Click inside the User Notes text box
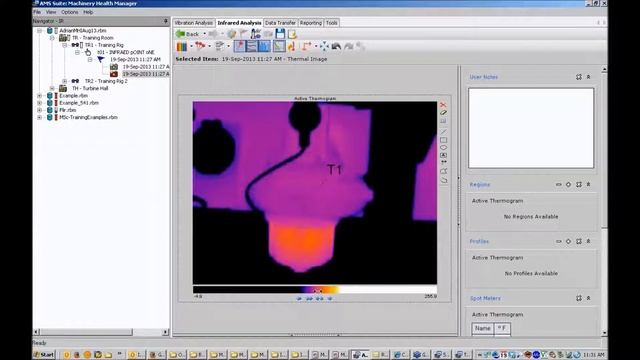 point(531,128)
